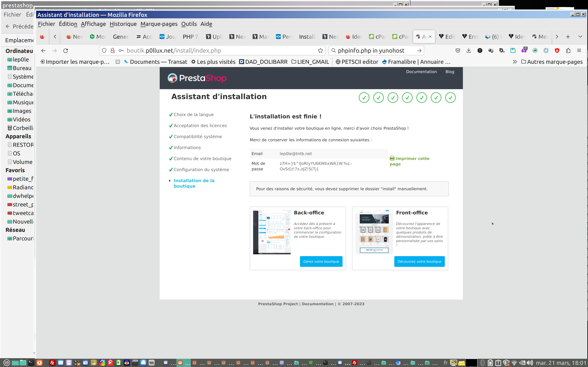588x367 pixels.
Task: Open the Marque-pages menu
Action: [x=159, y=24]
